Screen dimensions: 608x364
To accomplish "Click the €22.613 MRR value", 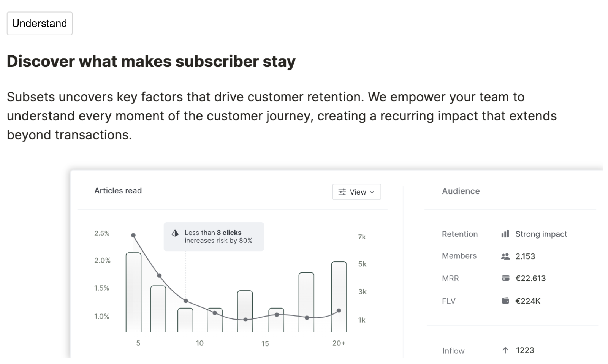I will tap(530, 279).
